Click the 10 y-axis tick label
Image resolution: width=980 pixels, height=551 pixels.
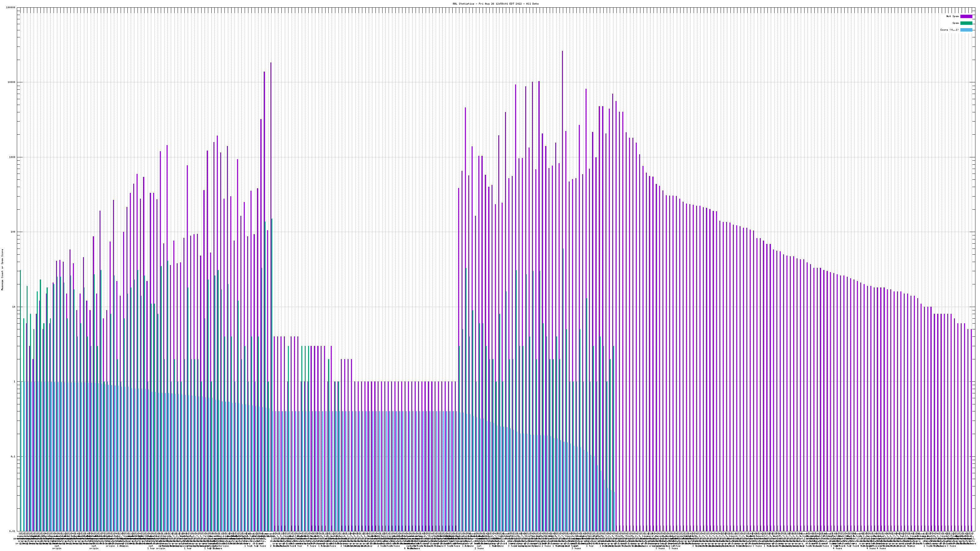coord(14,307)
